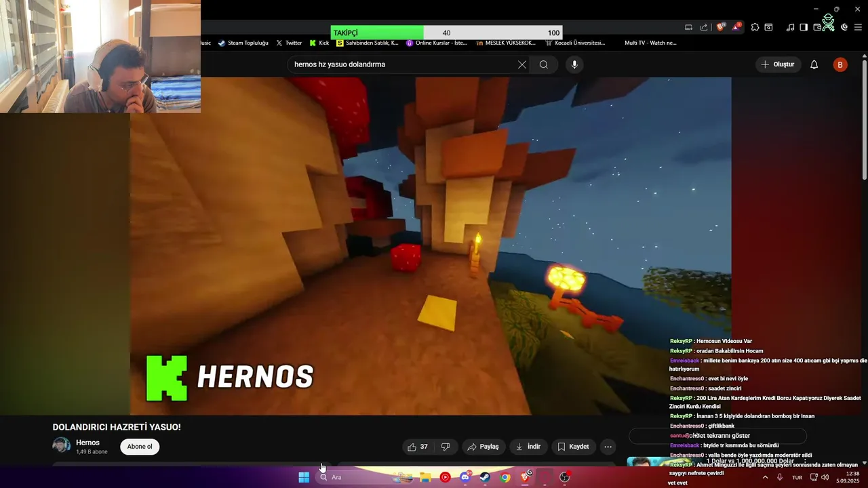Open Discord from the taskbar
The image size is (868, 488).
pyautogui.click(x=465, y=477)
